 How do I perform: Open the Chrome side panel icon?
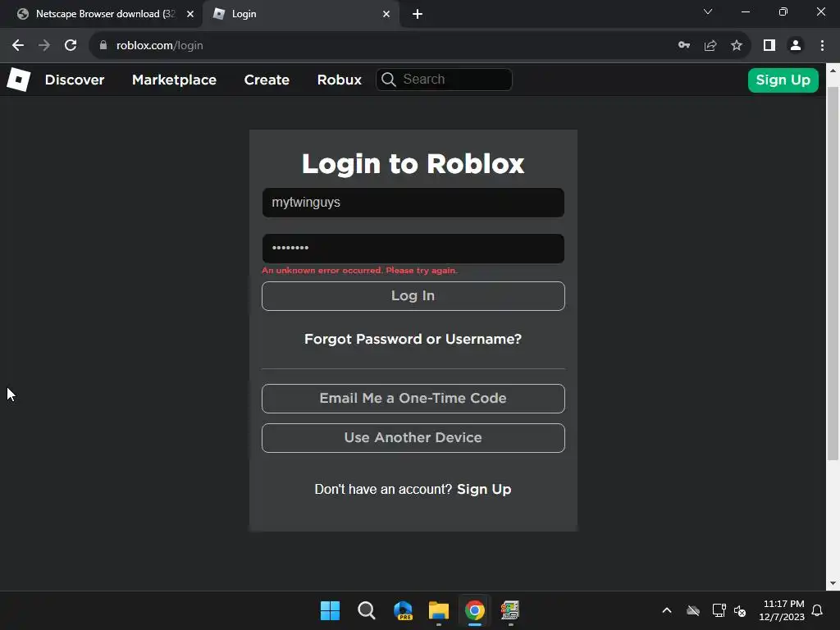pos(769,46)
